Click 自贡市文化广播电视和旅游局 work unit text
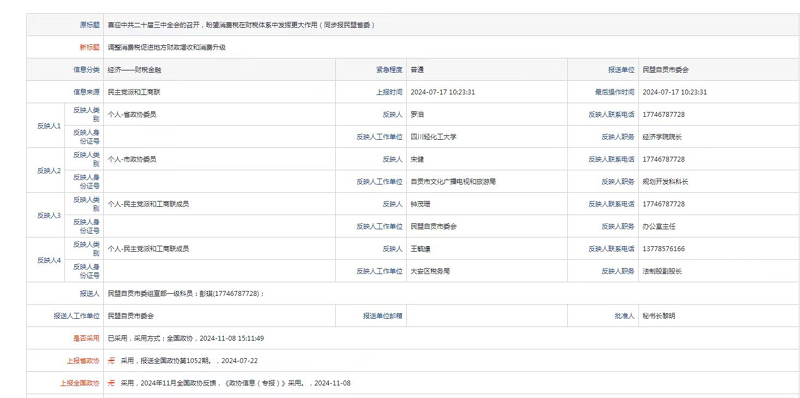This screenshot has height=398, width=800. (453, 182)
